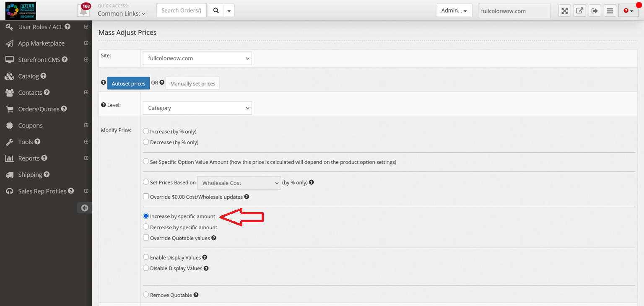The image size is (644, 306).
Task: Open the hamburger menu icon in top bar
Action: pos(610,11)
